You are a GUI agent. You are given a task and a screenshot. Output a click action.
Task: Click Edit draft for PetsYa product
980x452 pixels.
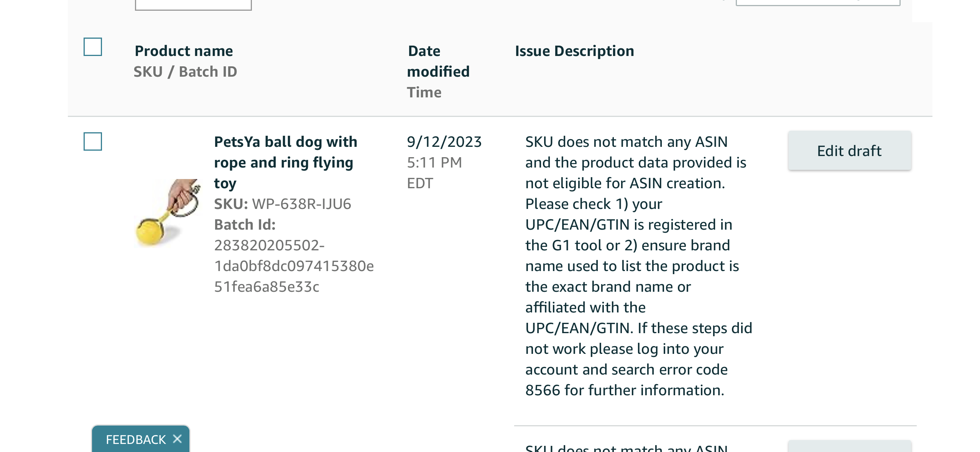850,151
